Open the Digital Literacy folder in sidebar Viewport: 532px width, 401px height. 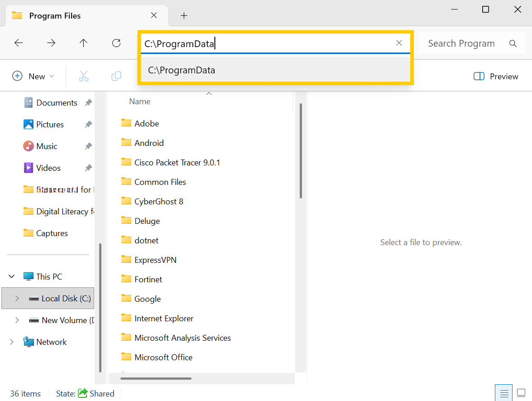58,211
